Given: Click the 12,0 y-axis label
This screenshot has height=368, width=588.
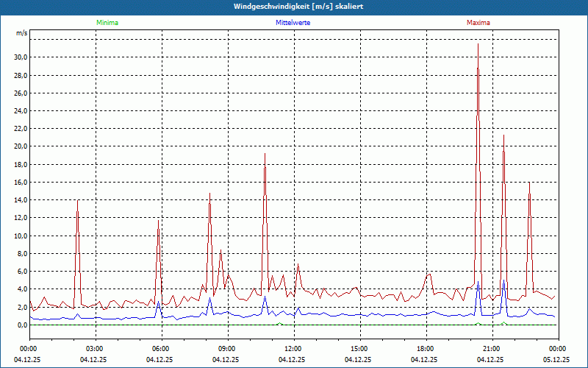Looking at the screenshot, I should pyautogui.click(x=21, y=218).
